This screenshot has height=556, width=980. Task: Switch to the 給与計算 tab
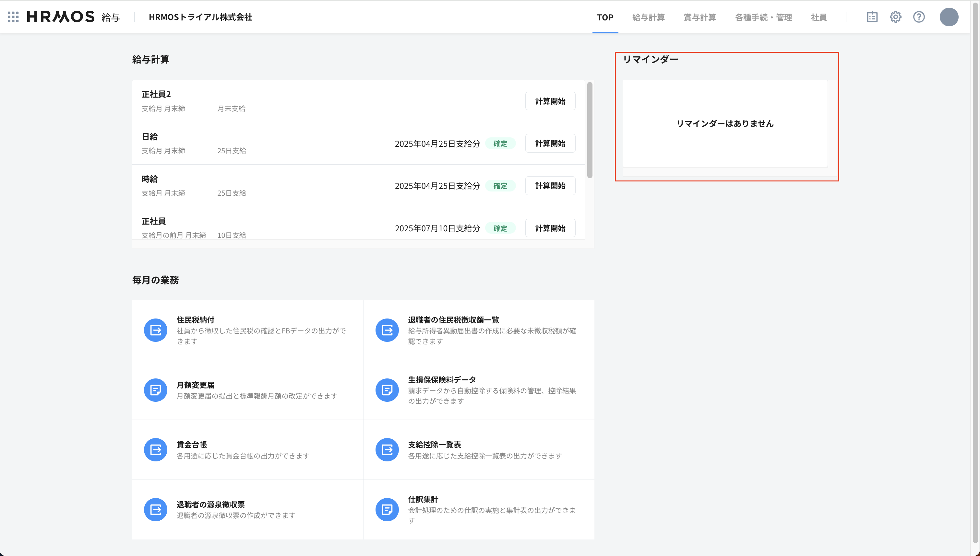coord(648,17)
